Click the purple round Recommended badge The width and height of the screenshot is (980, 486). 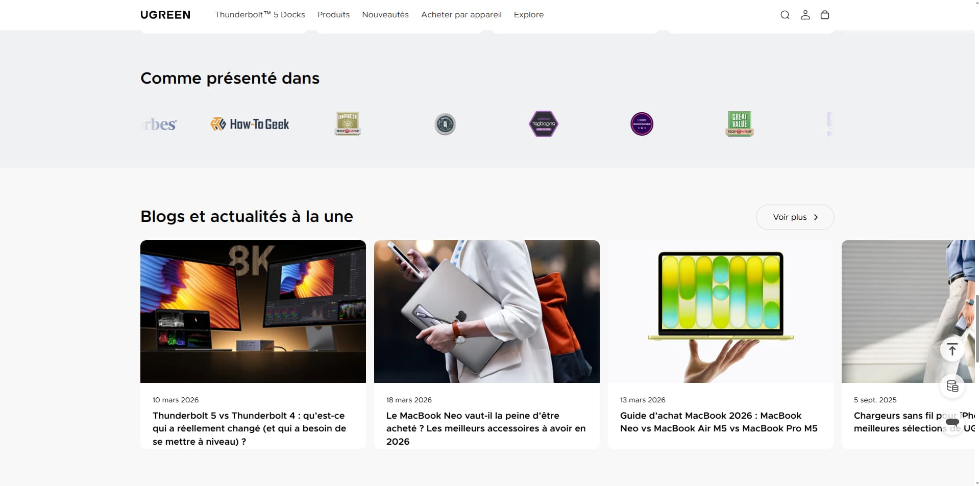642,124
